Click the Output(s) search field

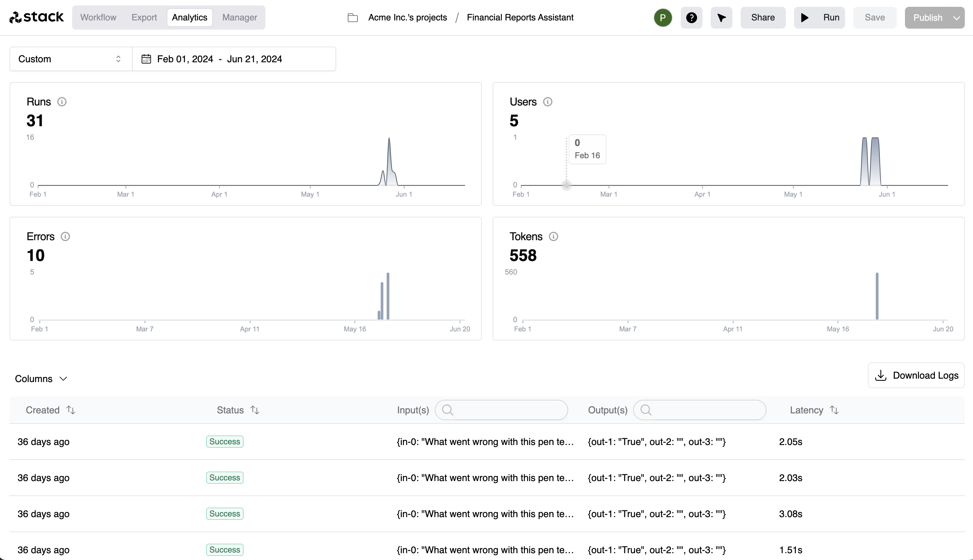(x=700, y=410)
